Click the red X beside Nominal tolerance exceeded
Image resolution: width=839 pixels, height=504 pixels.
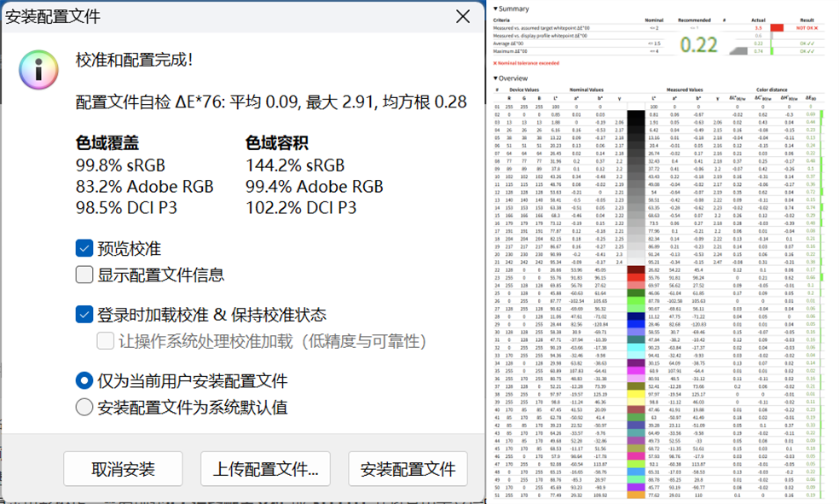click(x=495, y=63)
